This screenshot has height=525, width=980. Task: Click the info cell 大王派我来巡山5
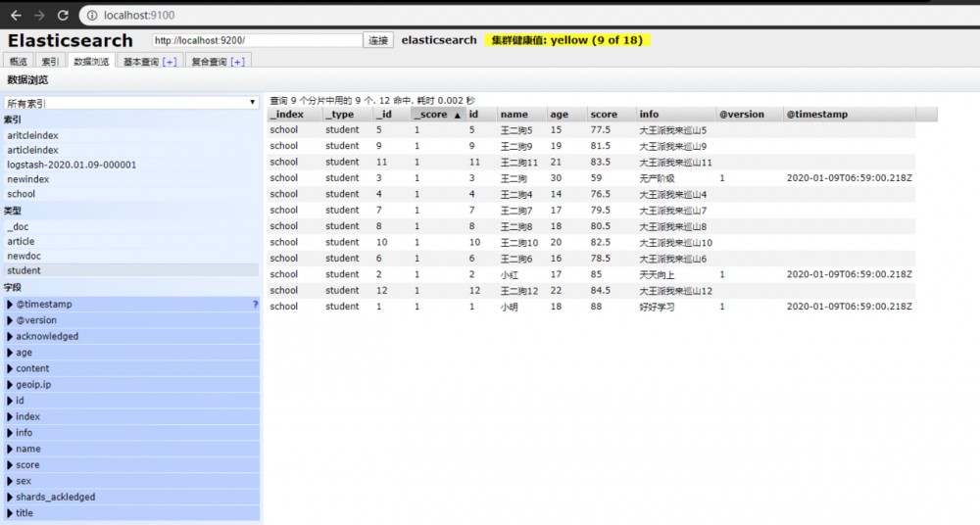tap(673, 130)
